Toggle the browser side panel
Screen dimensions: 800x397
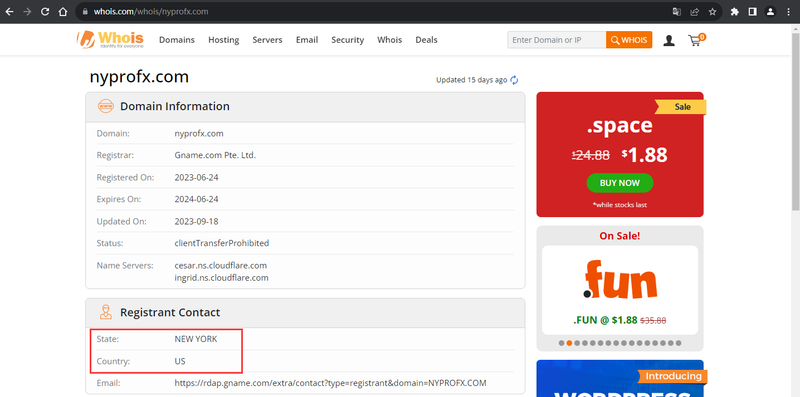753,11
